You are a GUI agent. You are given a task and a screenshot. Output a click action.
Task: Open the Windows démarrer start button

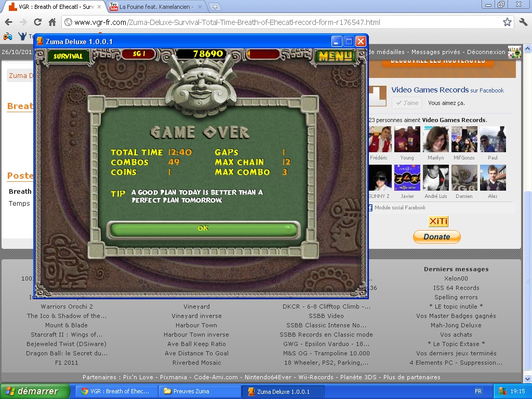tap(35, 391)
